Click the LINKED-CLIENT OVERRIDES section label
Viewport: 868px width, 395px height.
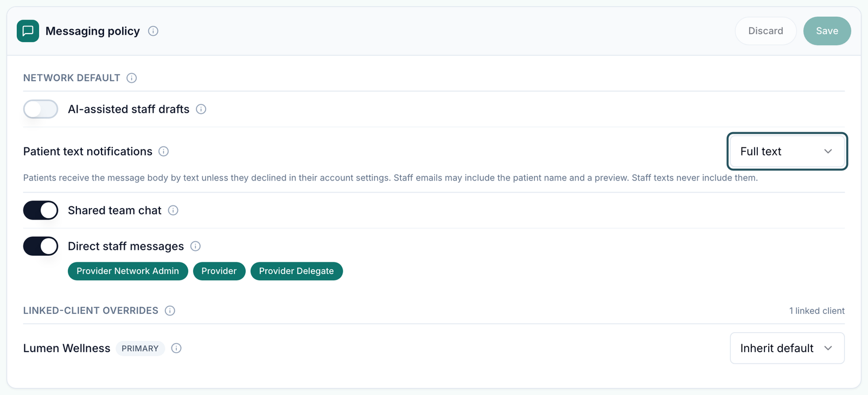pos(91,310)
